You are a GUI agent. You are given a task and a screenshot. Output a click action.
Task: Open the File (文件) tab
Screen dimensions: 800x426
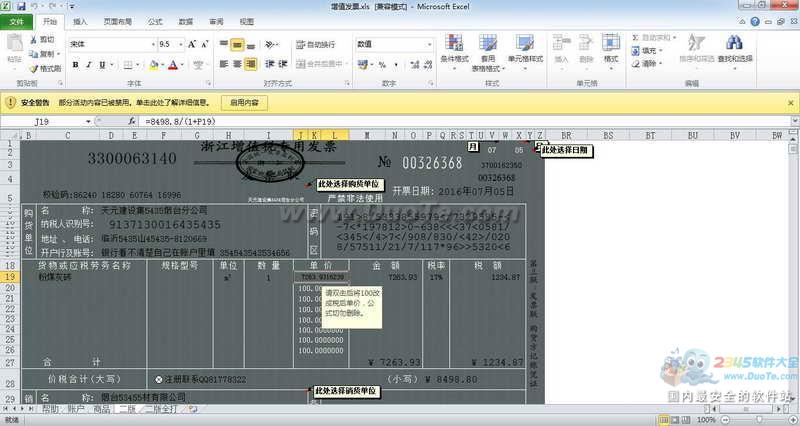16,21
